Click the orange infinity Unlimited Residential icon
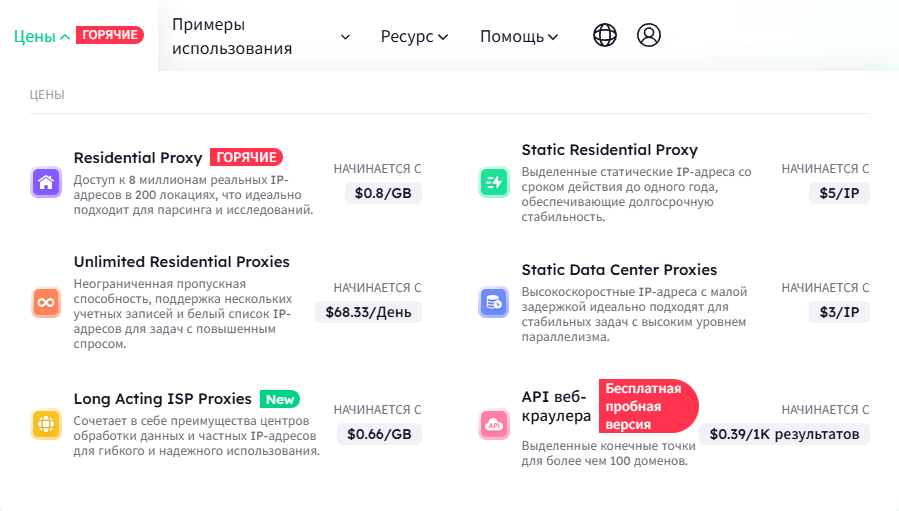Image resolution: width=899 pixels, height=511 pixels. coord(46,302)
